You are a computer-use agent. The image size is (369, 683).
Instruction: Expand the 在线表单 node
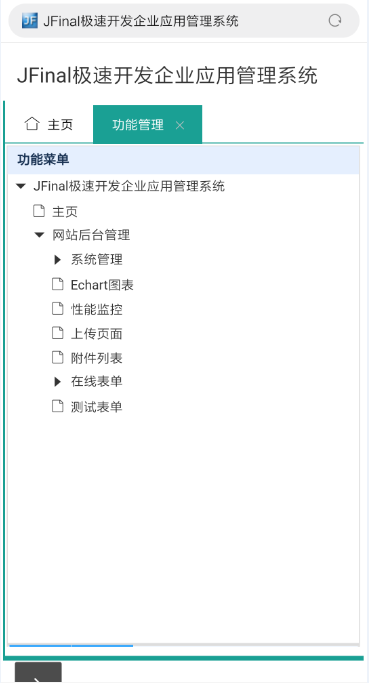point(58,382)
